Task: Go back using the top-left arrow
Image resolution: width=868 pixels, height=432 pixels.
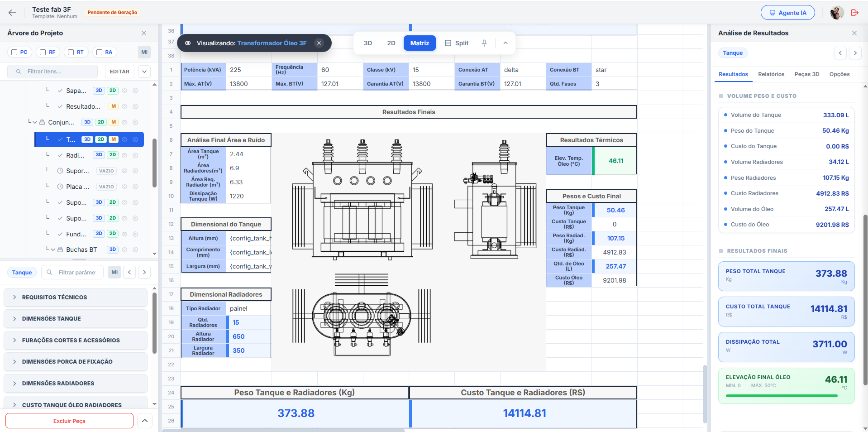Action: pyautogui.click(x=12, y=13)
